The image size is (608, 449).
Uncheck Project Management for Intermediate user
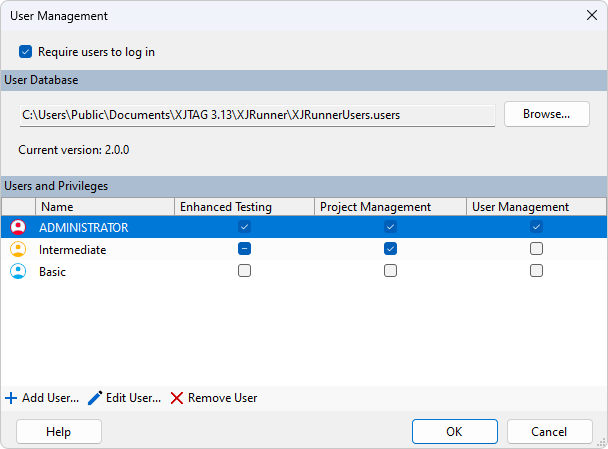click(x=390, y=249)
